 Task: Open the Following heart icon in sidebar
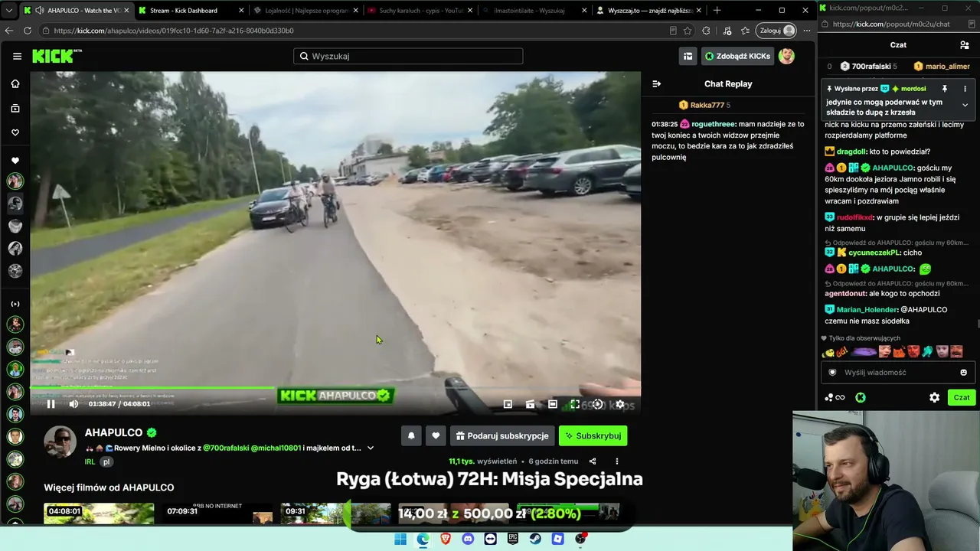15,132
